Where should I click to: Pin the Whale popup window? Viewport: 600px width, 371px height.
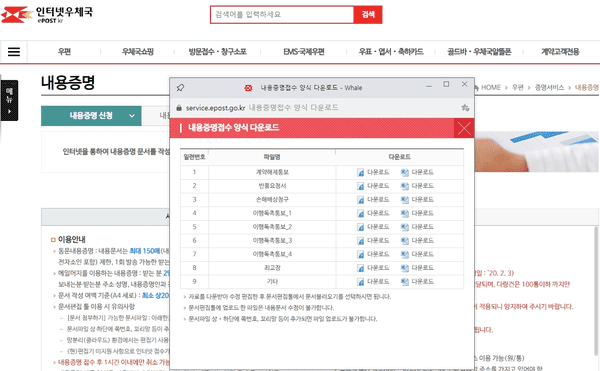pyautogui.click(x=180, y=88)
